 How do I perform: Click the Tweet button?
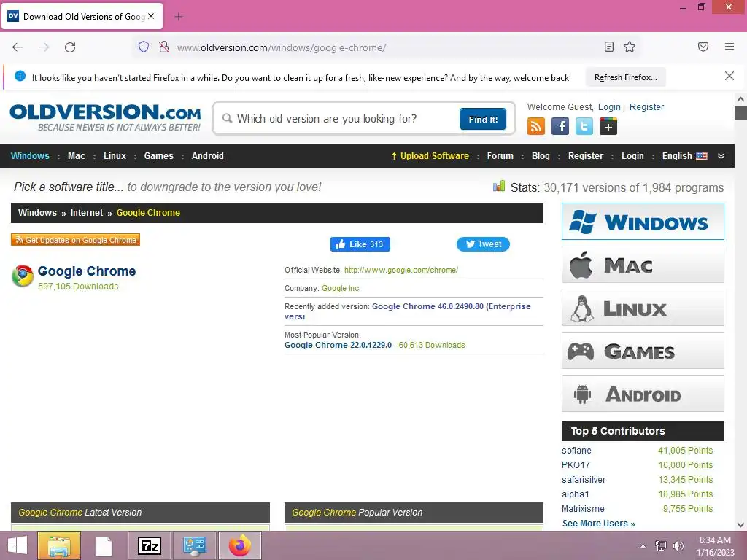[x=483, y=244]
